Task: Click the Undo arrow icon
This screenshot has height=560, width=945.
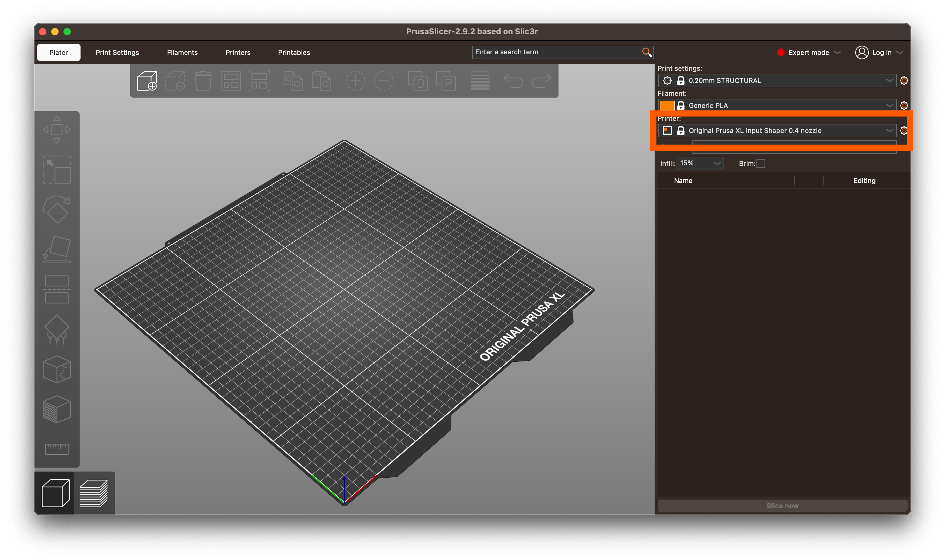Action: click(x=514, y=81)
